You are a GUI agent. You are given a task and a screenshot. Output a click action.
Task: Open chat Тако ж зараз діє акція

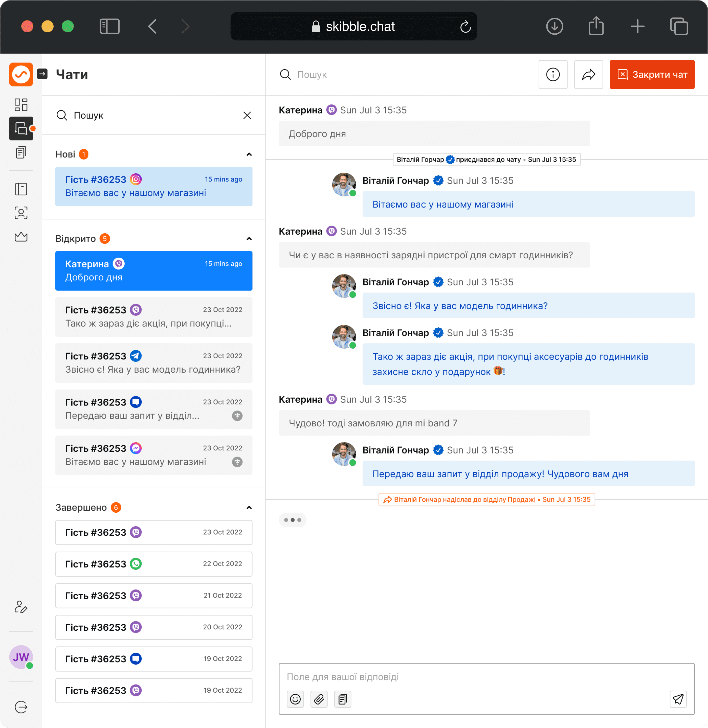(153, 317)
